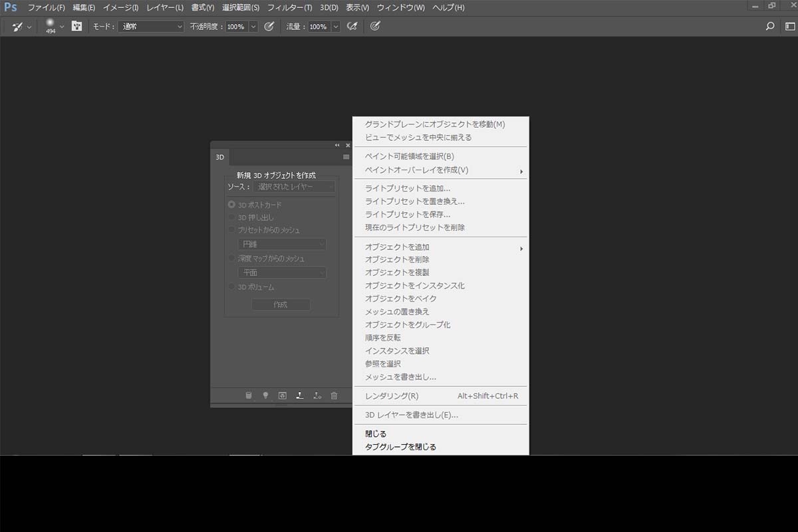Select the 3D ポストカード radio button

(231, 205)
